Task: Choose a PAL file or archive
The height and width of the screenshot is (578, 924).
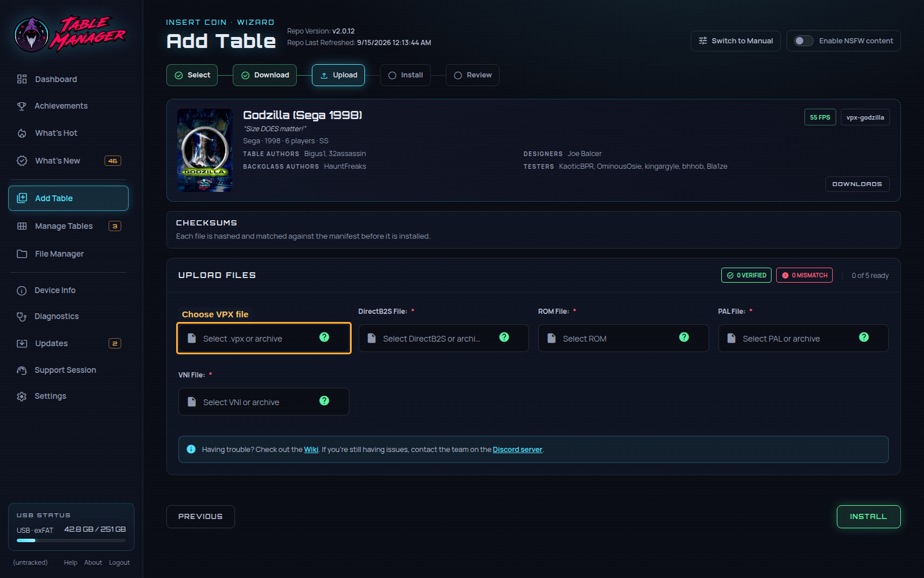Action: coord(803,338)
